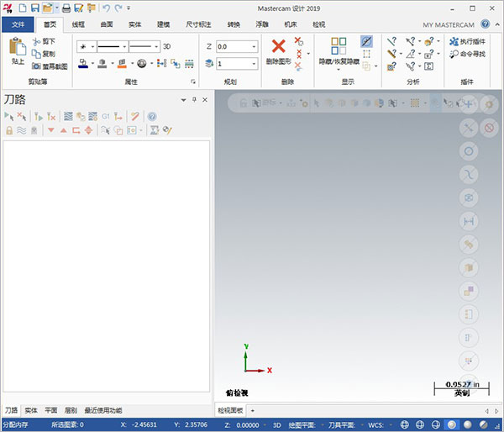Viewport: 504px width, 432px height.
Task: Click the select all operations icon
Action: coord(9,117)
